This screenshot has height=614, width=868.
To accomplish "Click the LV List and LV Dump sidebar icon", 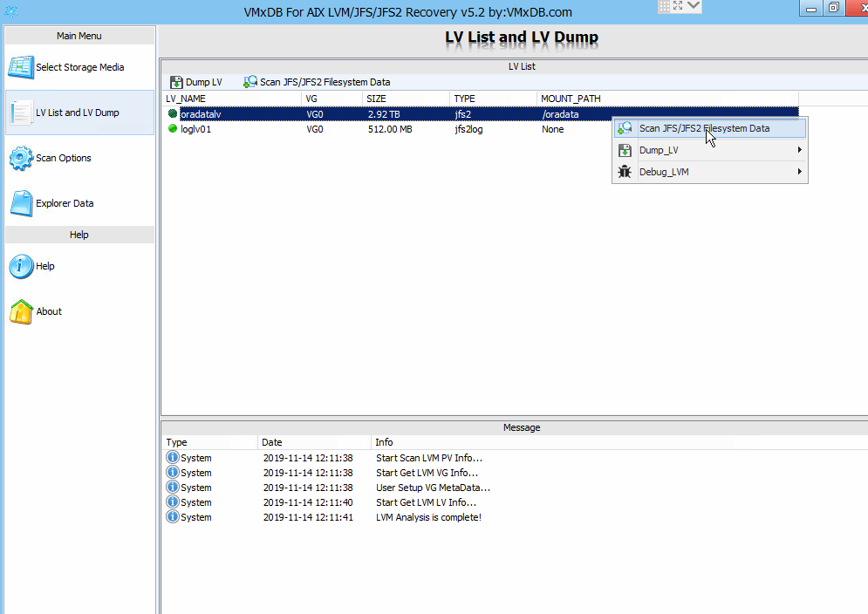I will point(21,113).
